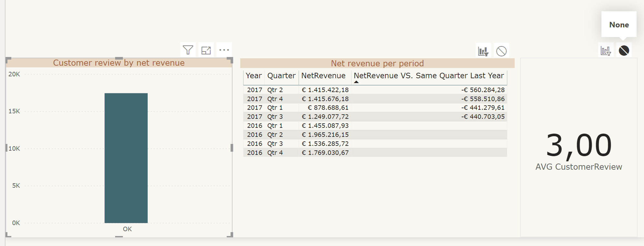The height and width of the screenshot is (246, 644).
Task: Click the value -€ 440.703,05
Action: tap(483, 117)
